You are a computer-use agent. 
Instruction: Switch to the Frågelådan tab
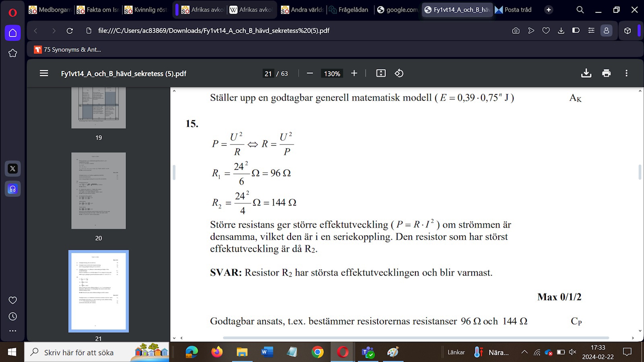pyautogui.click(x=349, y=10)
